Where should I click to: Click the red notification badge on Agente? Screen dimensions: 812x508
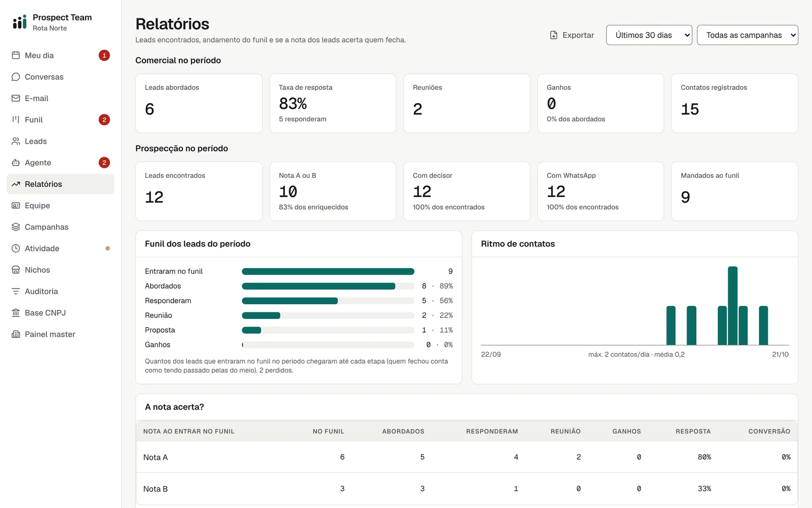pos(104,163)
